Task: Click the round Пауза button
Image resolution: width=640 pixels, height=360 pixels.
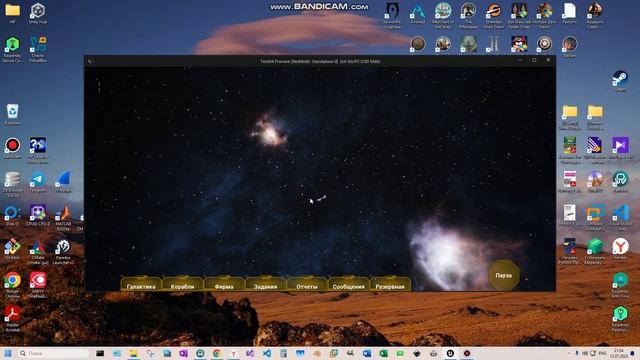Action: point(504,275)
